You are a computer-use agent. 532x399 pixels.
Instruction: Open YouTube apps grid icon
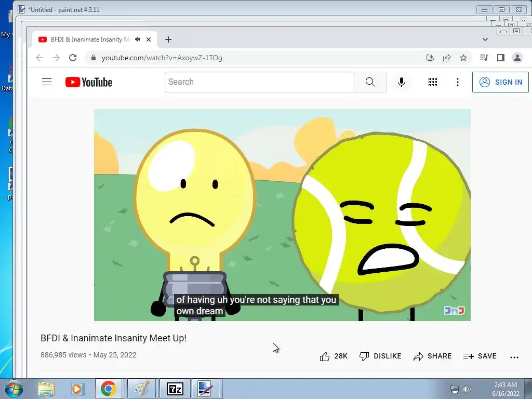(433, 82)
